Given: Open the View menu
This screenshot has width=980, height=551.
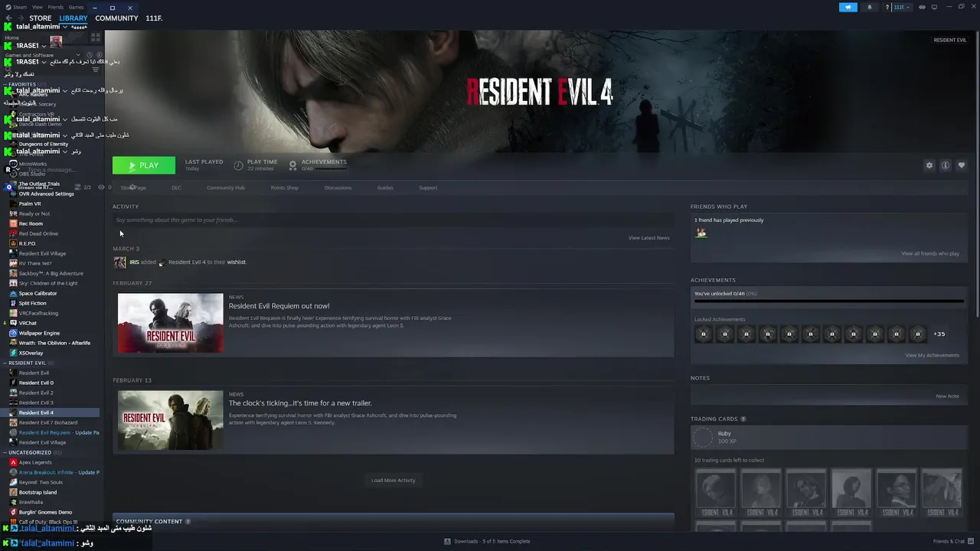Looking at the screenshot, I should pyautogui.click(x=38, y=7).
